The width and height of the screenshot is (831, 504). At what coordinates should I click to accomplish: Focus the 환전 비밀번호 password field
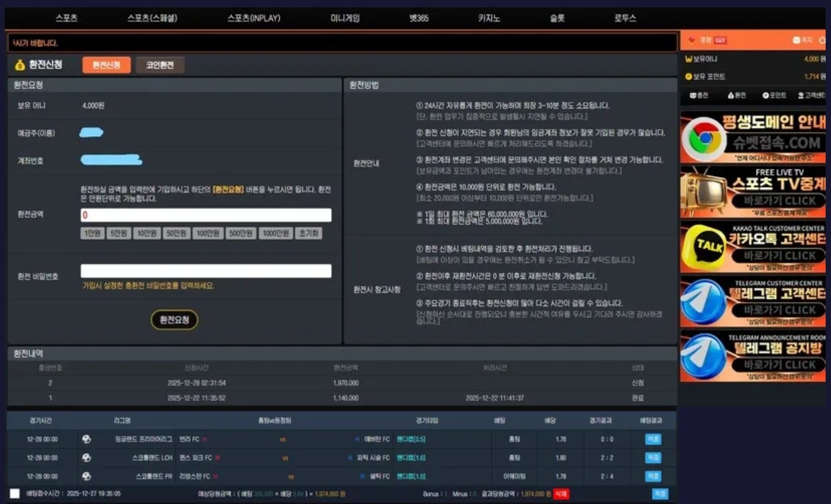(x=206, y=271)
